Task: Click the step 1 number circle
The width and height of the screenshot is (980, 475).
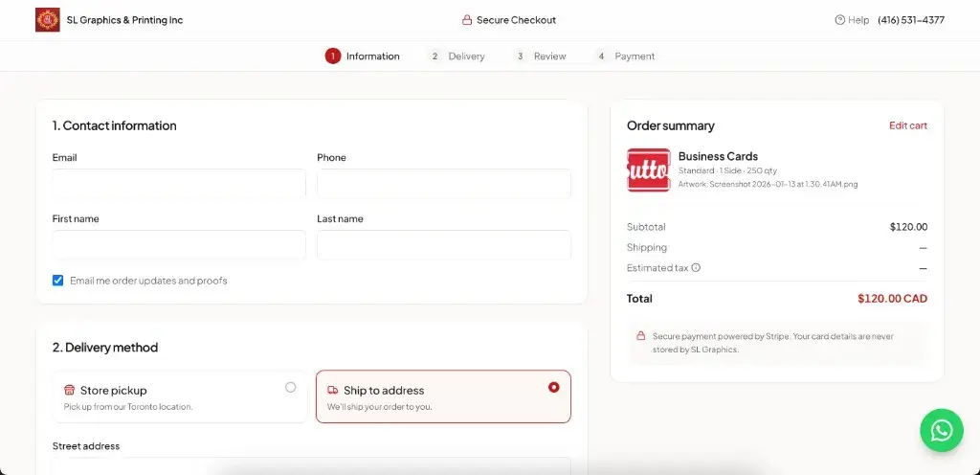Action: point(332,57)
